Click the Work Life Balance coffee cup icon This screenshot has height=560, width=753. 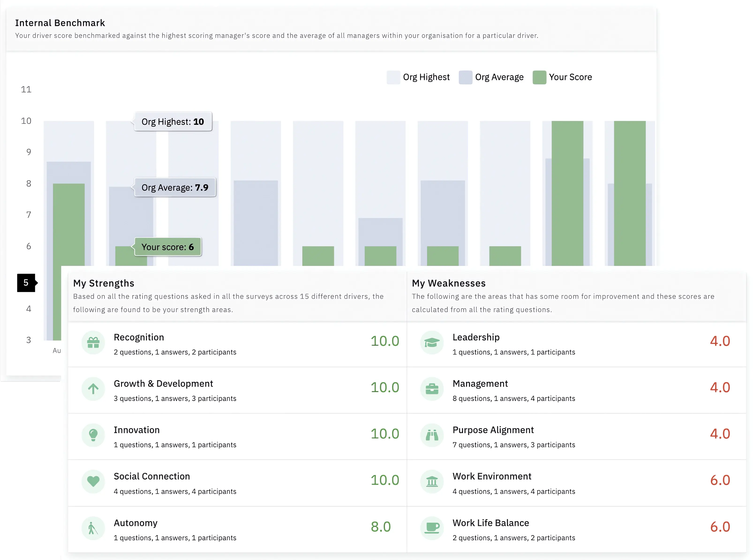point(432,528)
